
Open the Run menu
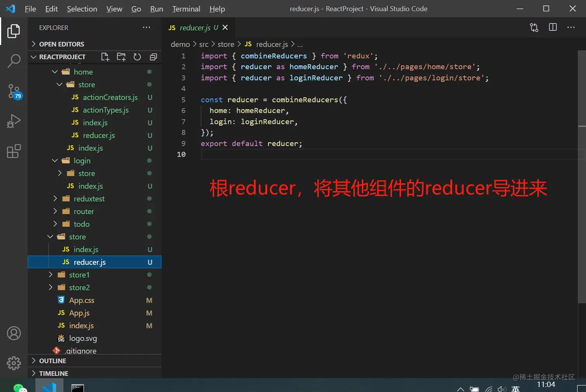coord(157,9)
